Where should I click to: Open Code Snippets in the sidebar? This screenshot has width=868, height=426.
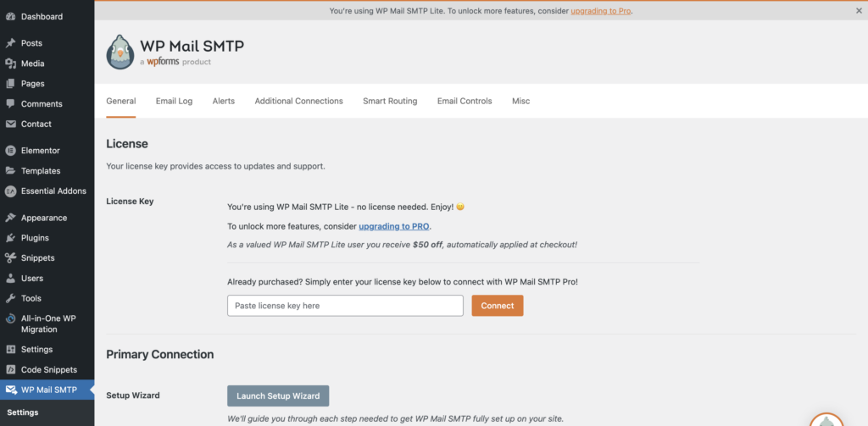(x=47, y=369)
